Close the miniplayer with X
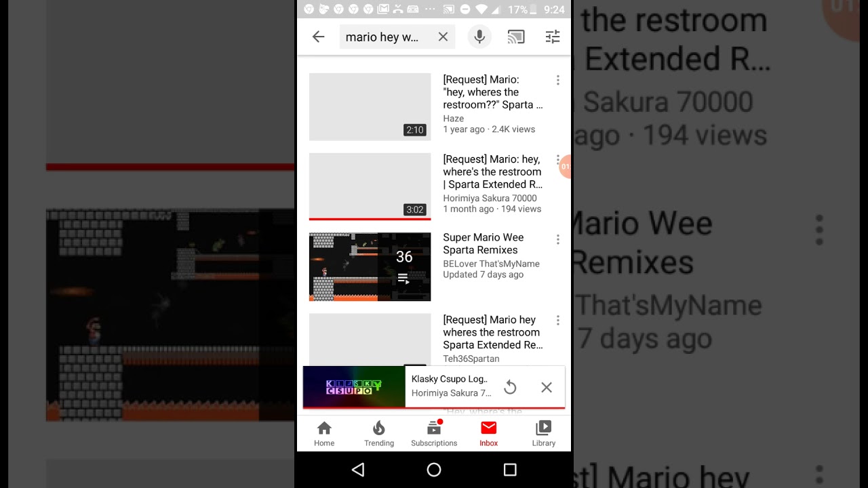The width and height of the screenshot is (868, 488). coord(547,387)
